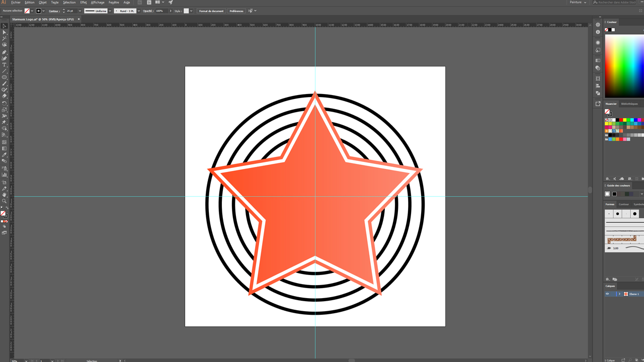644x362 pixels.
Task: Open the Pathfinder panel icon in dock
Action: 598,93
